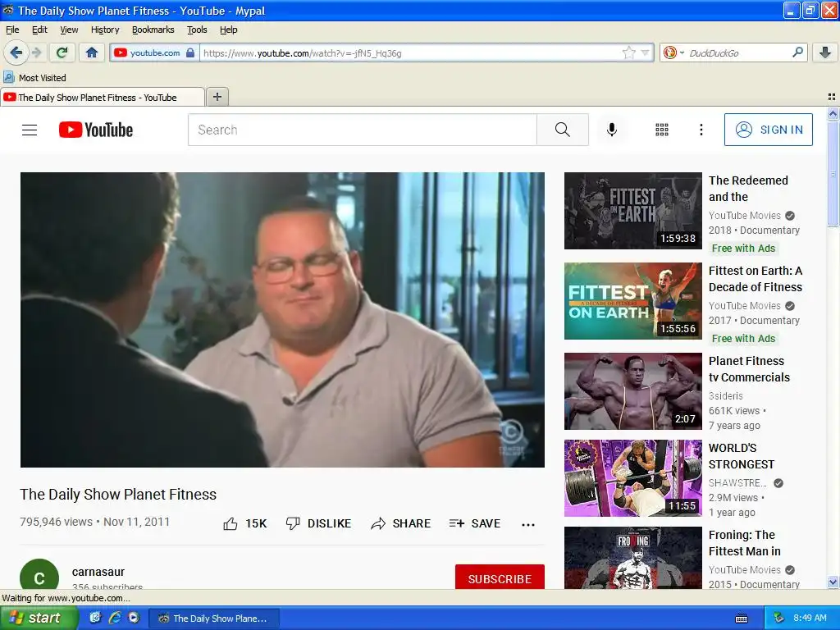Like the video with thumbs up
Image resolution: width=840 pixels, height=630 pixels.
[x=244, y=523]
